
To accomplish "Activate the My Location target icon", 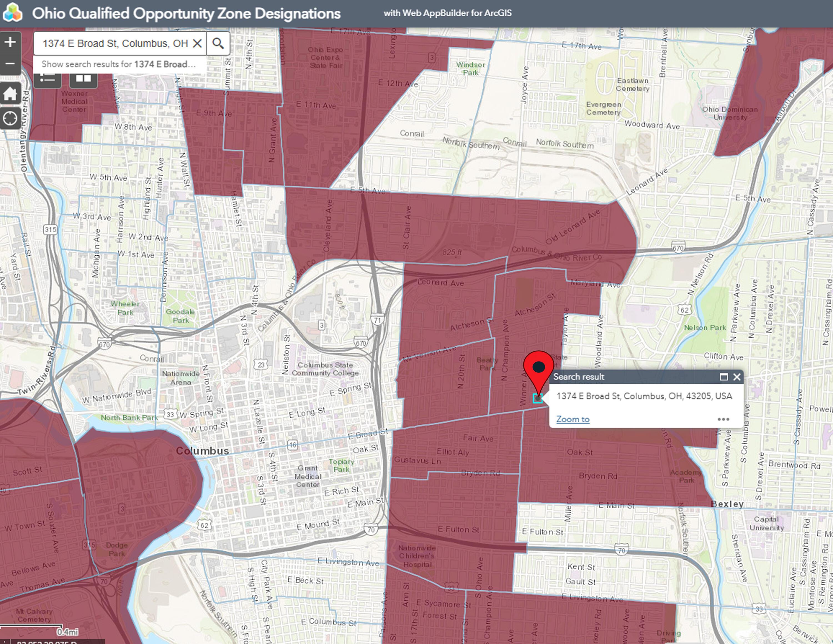I will pyautogui.click(x=10, y=118).
